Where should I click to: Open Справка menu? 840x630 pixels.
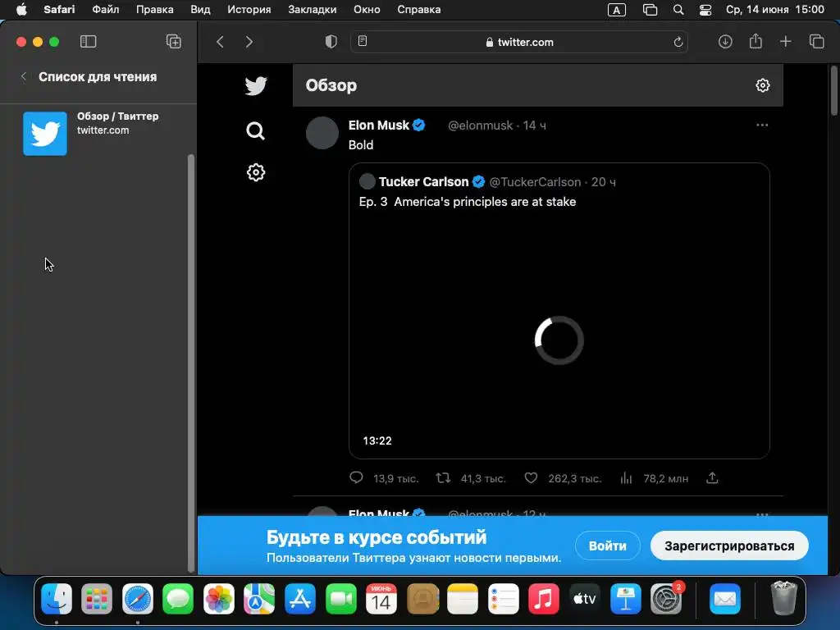click(x=419, y=10)
